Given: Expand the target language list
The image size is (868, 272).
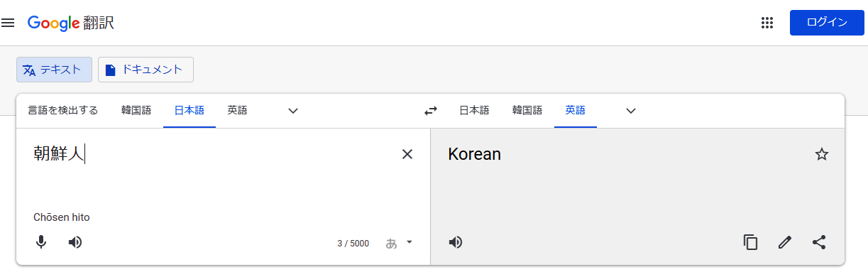Looking at the screenshot, I should pos(631,111).
